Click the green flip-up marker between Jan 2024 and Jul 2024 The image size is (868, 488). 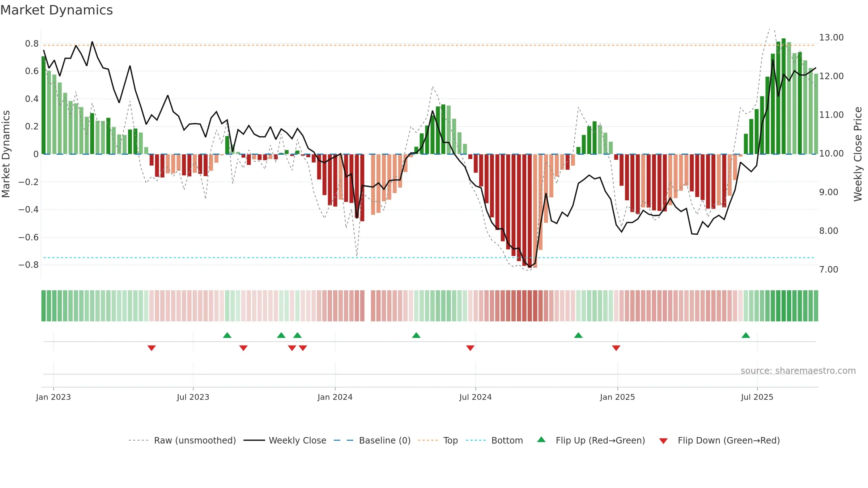click(x=416, y=335)
